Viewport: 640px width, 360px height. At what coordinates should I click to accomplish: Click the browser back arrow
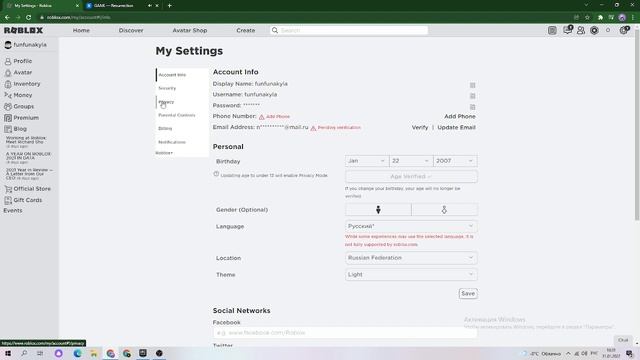(x=7, y=17)
